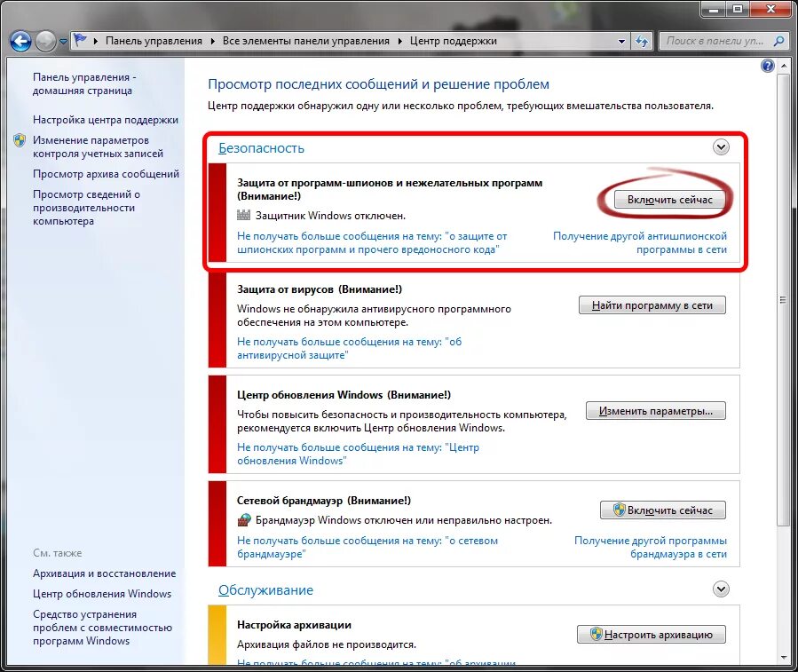This screenshot has width=798, height=672.
Task: Click the refresh icon beside address bar
Action: pyautogui.click(x=643, y=41)
